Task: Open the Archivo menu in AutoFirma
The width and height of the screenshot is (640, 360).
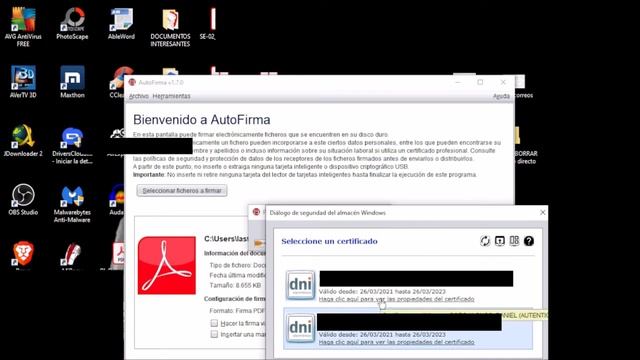Action: point(138,96)
